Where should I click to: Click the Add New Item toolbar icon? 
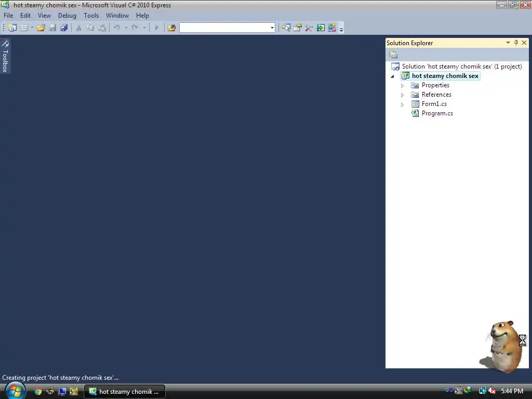24,28
